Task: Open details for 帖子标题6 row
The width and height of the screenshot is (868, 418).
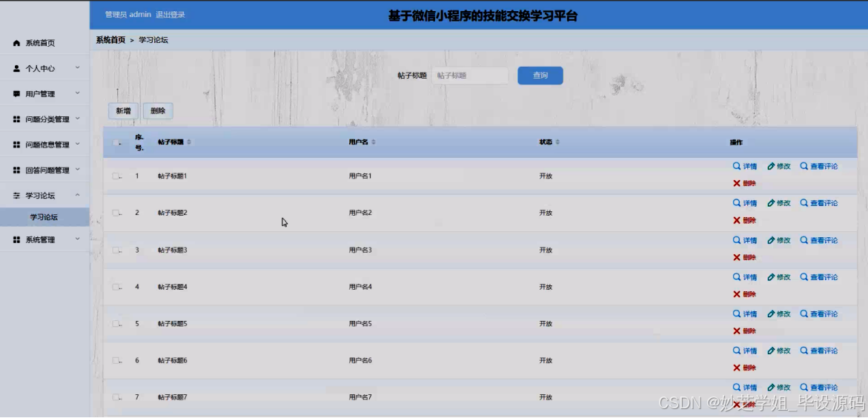Action: click(x=744, y=351)
